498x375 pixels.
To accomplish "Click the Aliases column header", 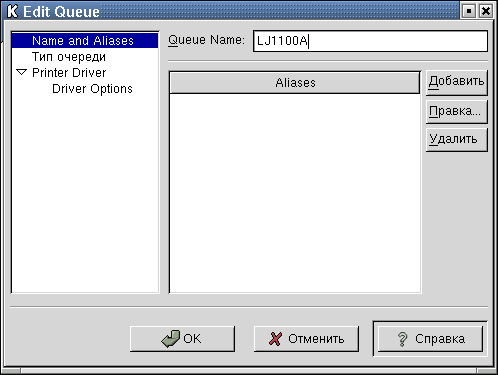I will click(295, 82).
